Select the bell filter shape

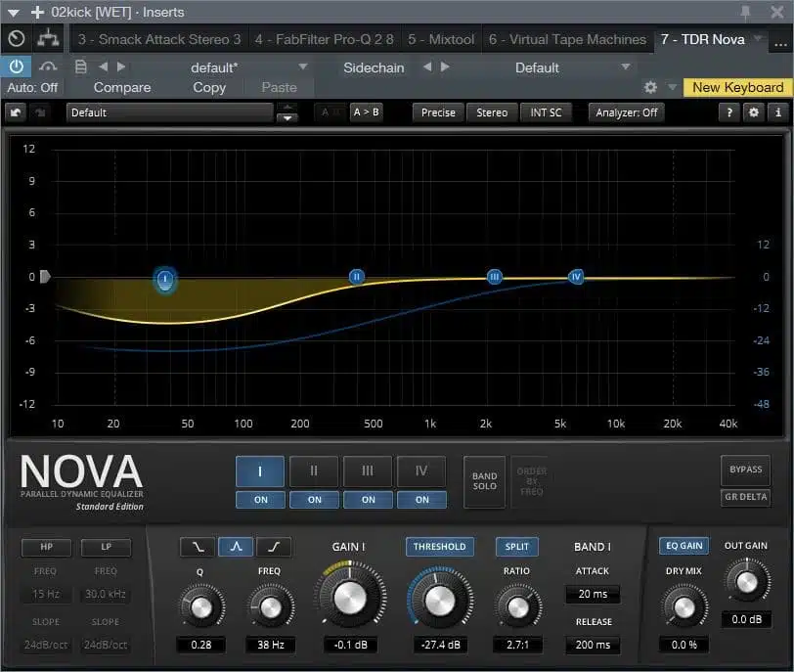point(236,547)
